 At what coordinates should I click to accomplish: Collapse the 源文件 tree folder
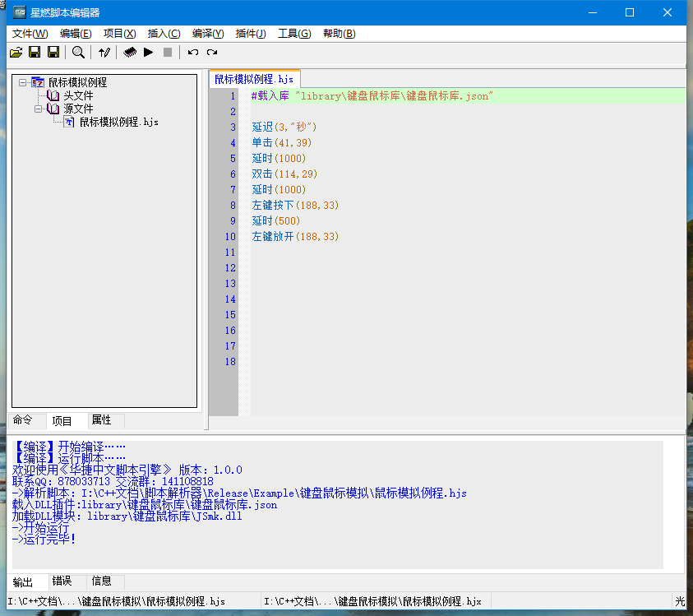[x=38, y=109]
